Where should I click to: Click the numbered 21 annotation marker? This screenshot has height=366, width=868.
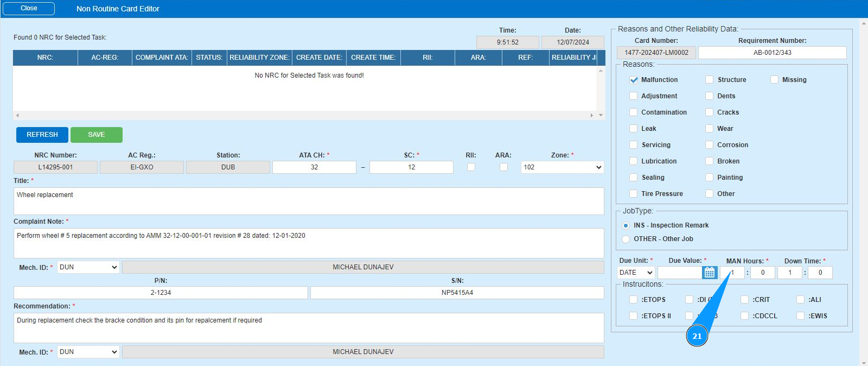[x=697, y=336]
